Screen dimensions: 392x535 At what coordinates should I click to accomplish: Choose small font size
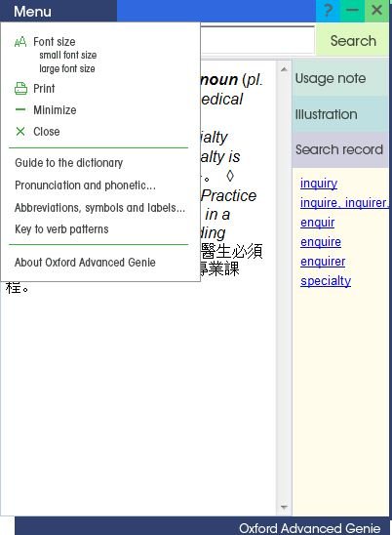point(68,55)
